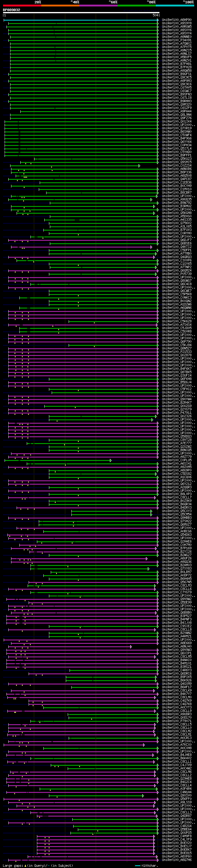Open hit UniRef100_A9S9Y8
The image size is (197, 868).
pos(177,24)
